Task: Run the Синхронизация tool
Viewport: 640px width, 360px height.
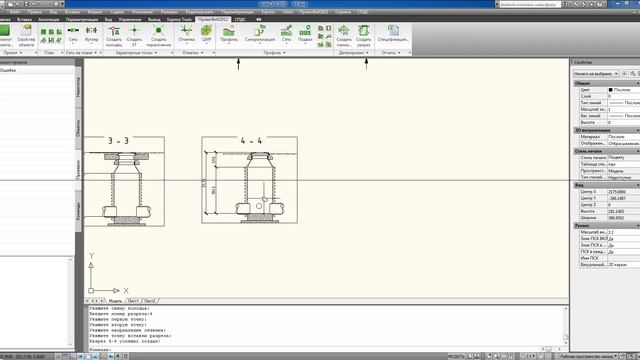Action: click(x=260, y=35)
